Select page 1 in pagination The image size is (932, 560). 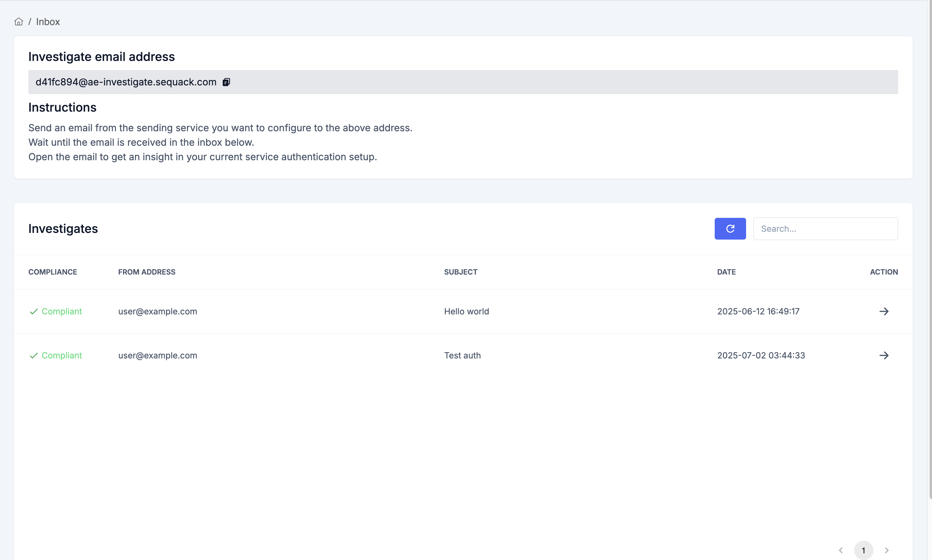[x=863, y=550]
